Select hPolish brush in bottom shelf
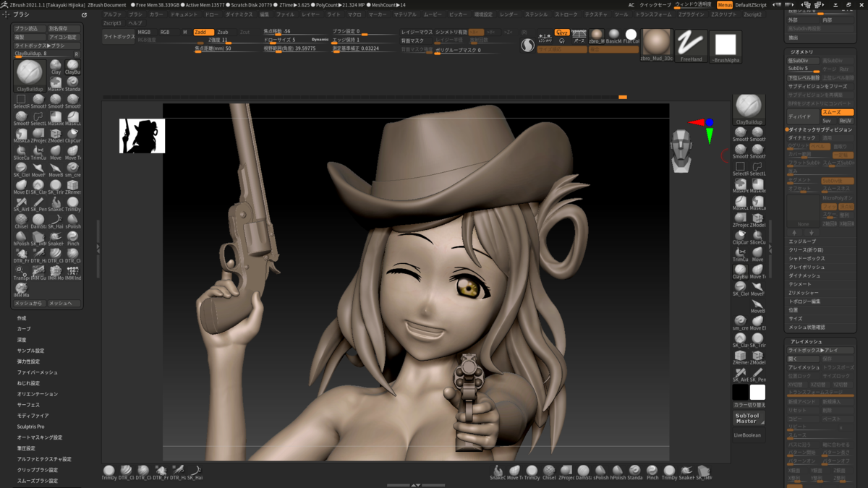Screen dimensions: 868x488 pyautogui.click(x=618, y=473)
